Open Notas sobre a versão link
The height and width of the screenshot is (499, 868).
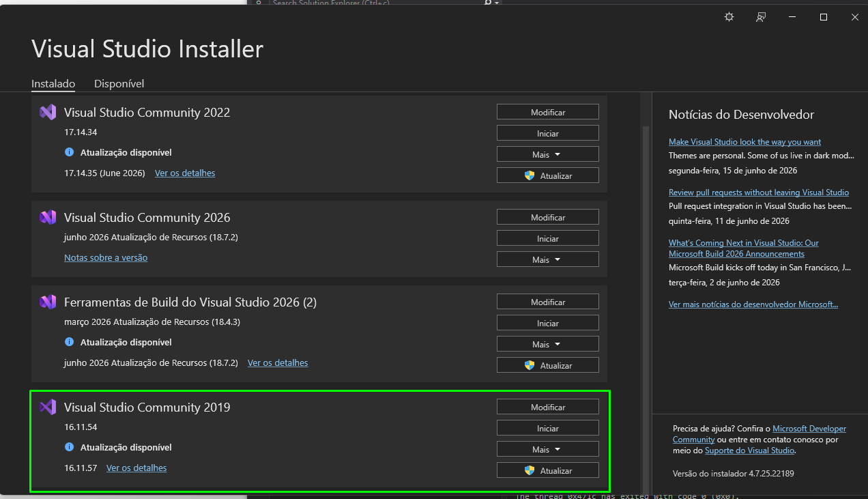(106, 257)
